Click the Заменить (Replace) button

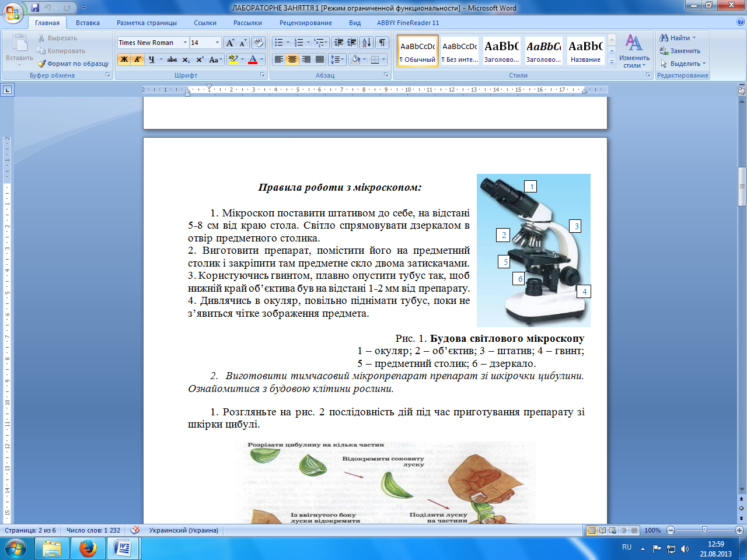click(x=680, y=51)
